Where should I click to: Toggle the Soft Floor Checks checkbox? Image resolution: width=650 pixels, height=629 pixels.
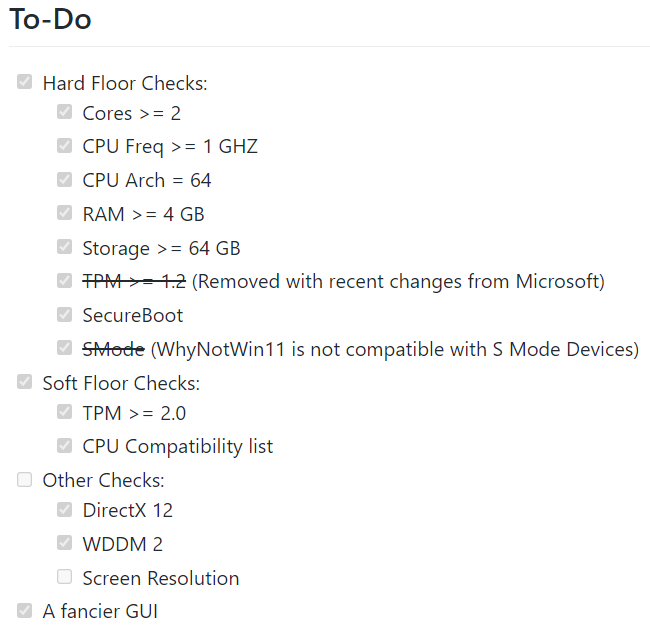click(x=25, y=382)
